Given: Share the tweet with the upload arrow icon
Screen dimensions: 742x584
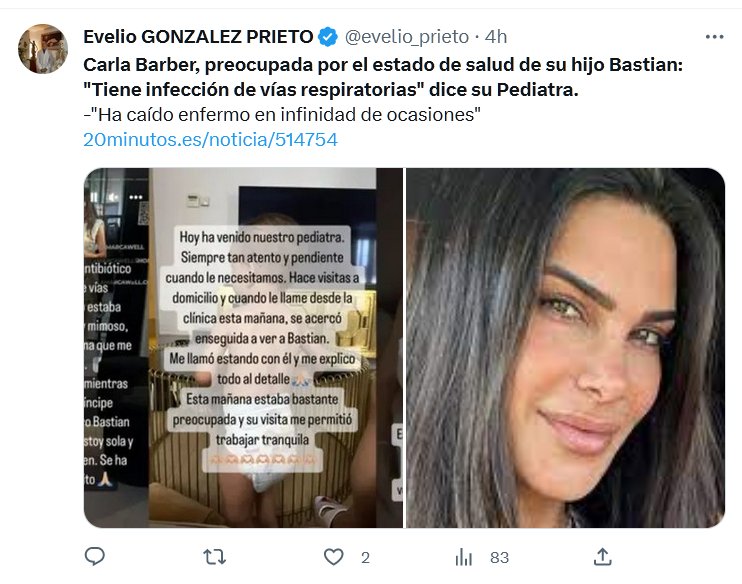Looking at the screenshot, I should click(x=602, y=557).
